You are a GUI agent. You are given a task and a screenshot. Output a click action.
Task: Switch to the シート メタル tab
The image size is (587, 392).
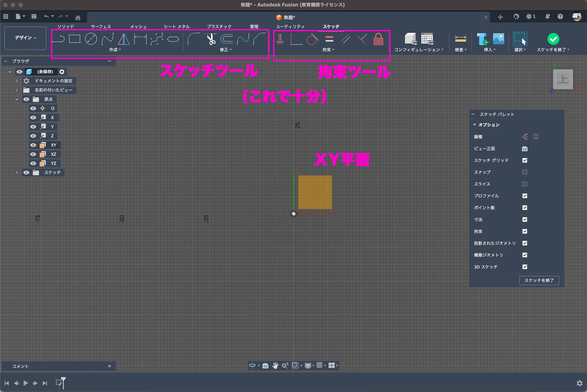(x=177, y=27)
